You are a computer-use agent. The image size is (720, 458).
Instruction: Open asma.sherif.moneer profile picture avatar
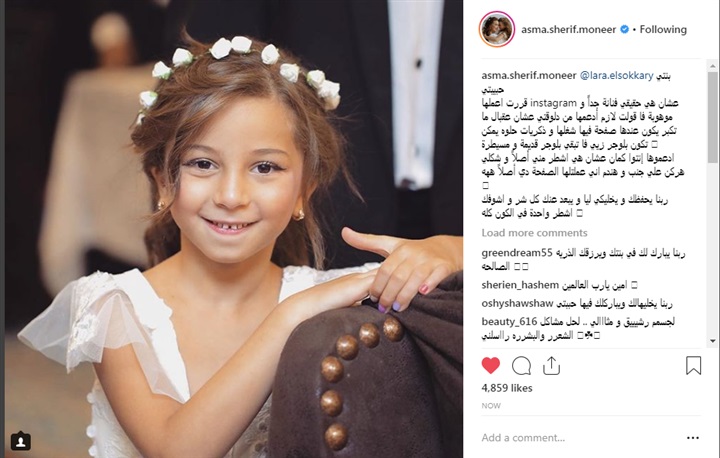tap(497, 29)
